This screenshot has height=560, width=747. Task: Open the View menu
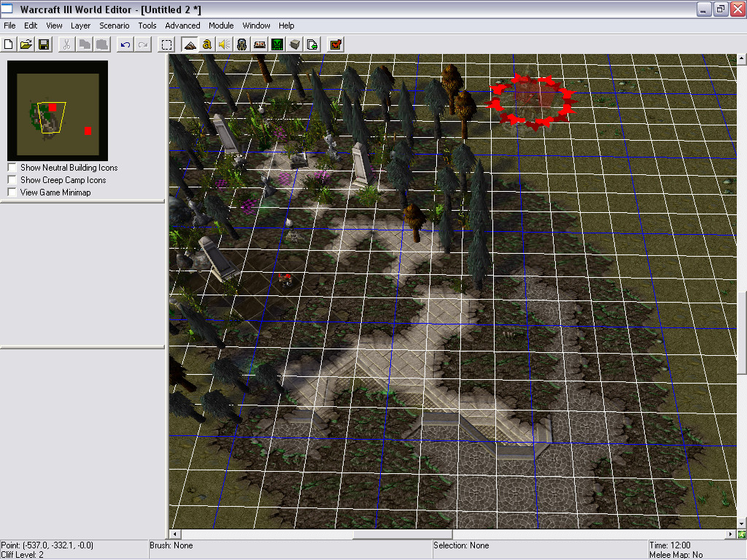coord(54,26)
